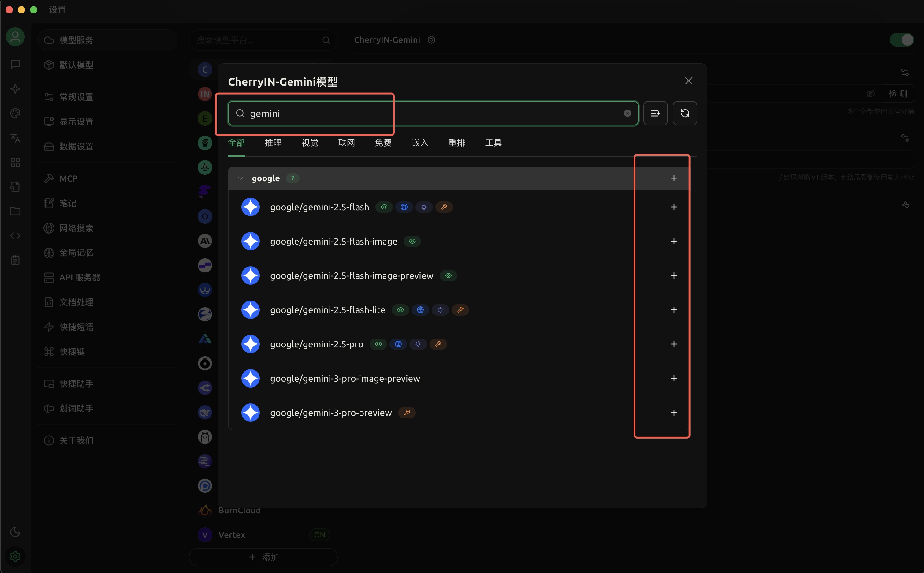Toggle API key visibility eye icon

tap(870, 94)
